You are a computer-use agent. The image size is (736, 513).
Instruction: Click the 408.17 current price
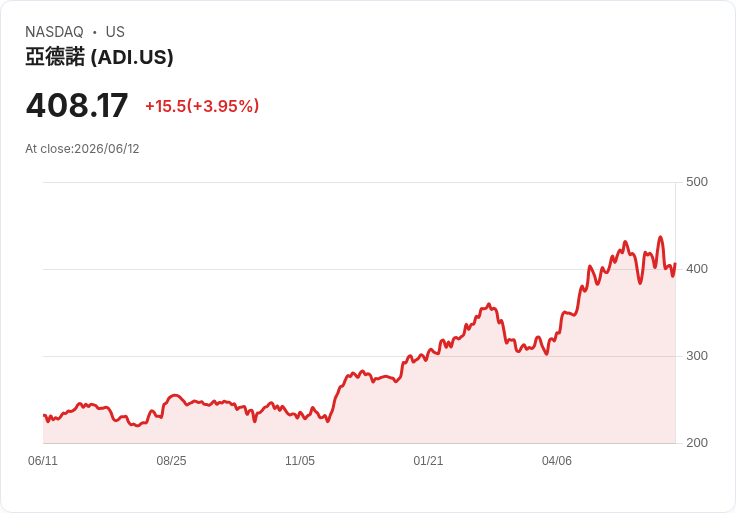(77, 105)
